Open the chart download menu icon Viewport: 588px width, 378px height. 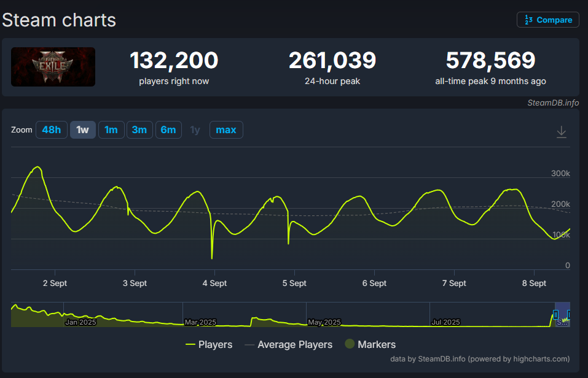point(562,132)
